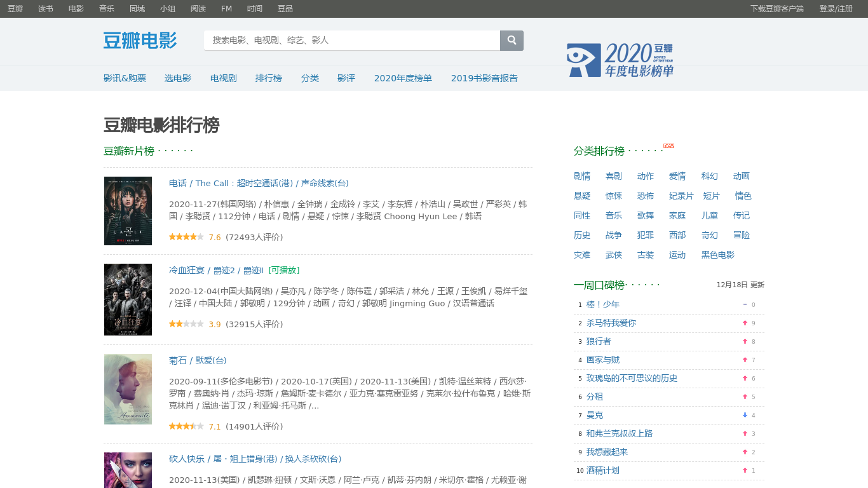Open the 排行榜 nav tab

tap(269, 78)
